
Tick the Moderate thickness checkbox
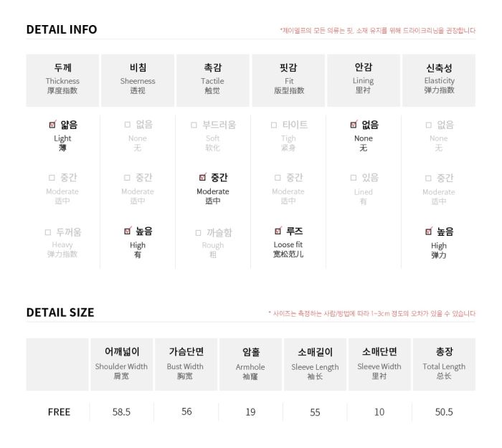click(x=52, y=178)
